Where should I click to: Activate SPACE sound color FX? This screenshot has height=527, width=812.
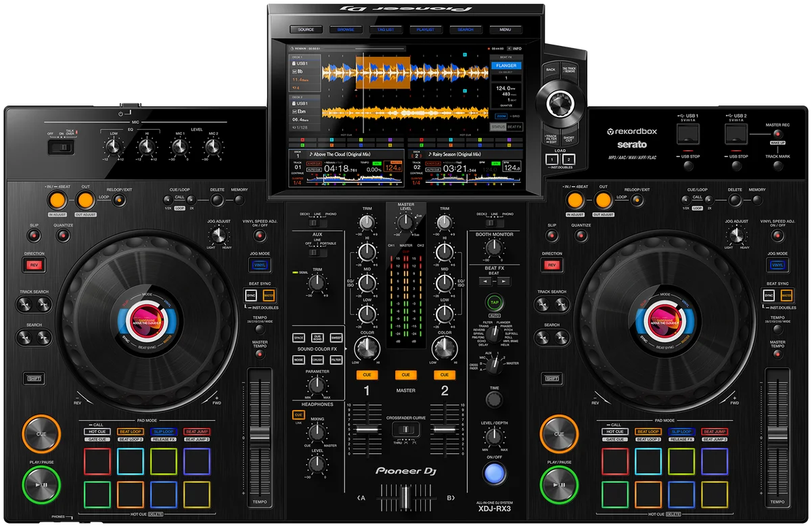298,337
